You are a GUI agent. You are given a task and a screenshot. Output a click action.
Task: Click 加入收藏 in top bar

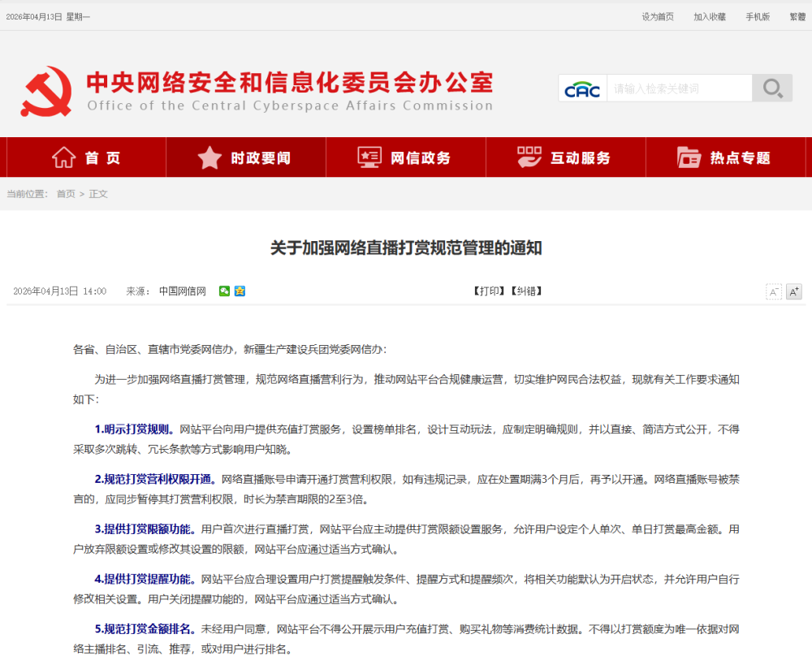click(710, 17)
